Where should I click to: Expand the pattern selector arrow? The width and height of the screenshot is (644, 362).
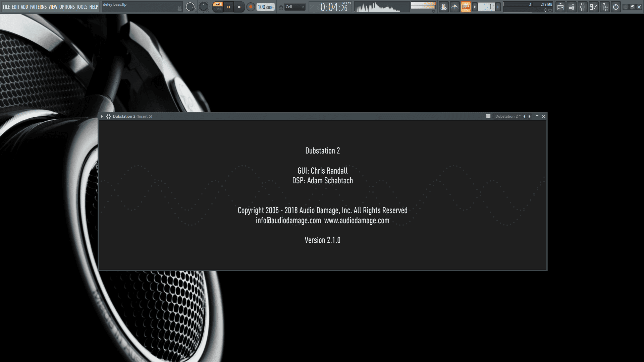pos(475,7)
